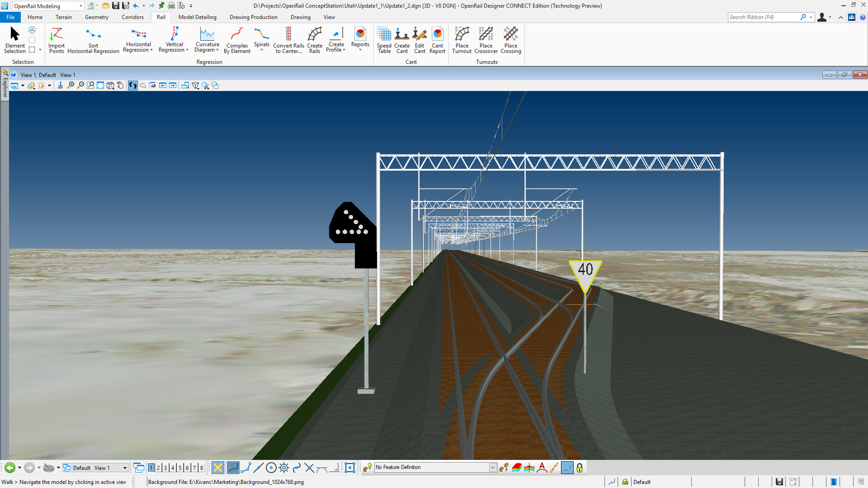The width and height of the screenshot is (868, 488).
Task: Activate the Walk footprints view tool
Action: tap(132, 85)
